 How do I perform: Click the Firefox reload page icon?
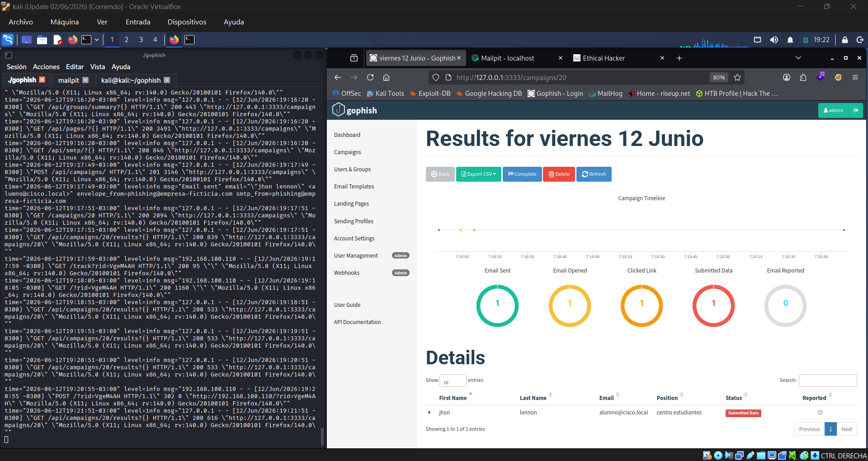(370, 77)
